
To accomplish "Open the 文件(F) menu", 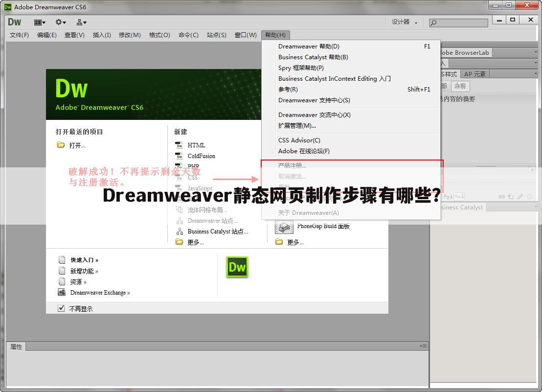I will click(20, 35).
